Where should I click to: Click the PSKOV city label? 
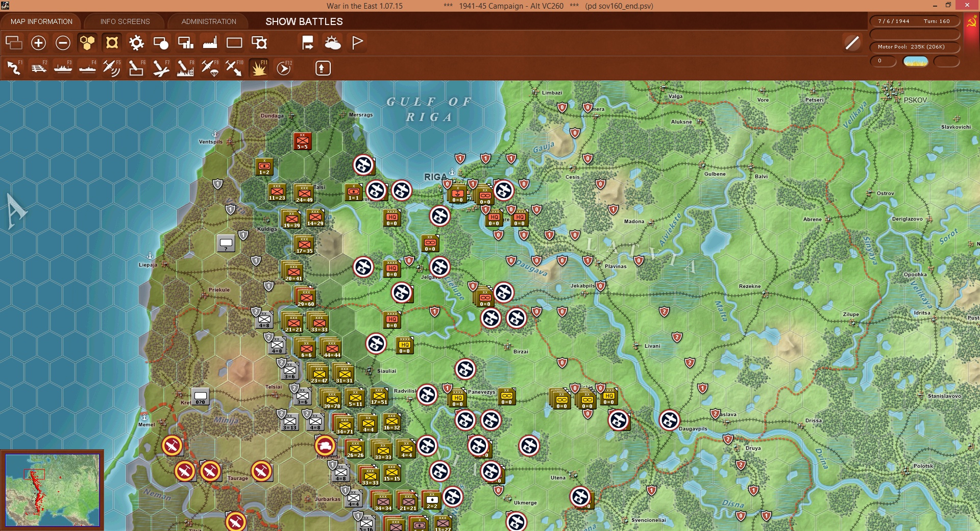pyautogui.click(x=915, y=100)
